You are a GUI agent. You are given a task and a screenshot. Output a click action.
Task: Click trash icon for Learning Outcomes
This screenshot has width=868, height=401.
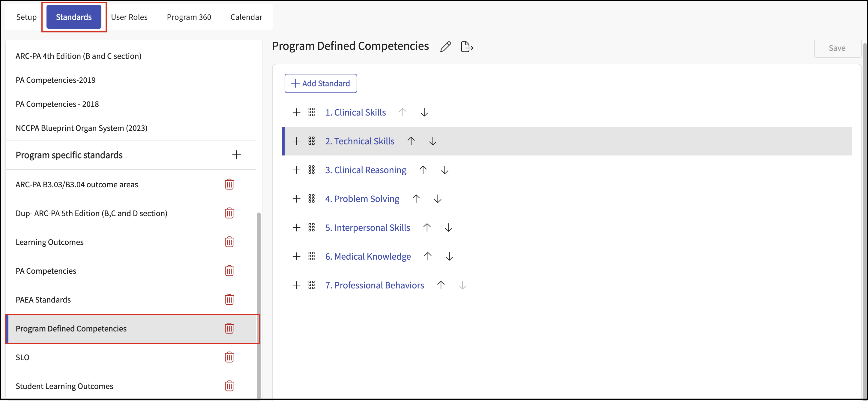(x=229, y=242)
